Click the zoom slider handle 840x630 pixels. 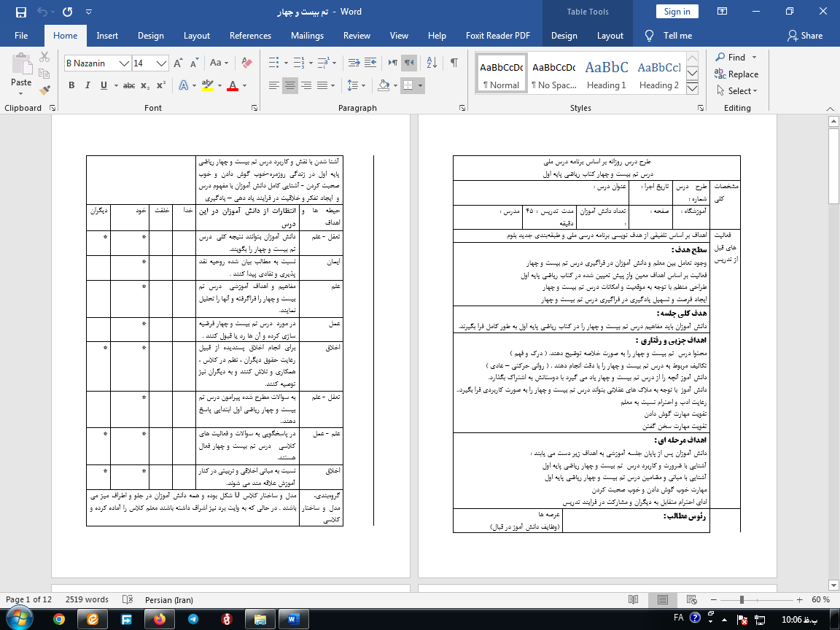coord(742,599)
